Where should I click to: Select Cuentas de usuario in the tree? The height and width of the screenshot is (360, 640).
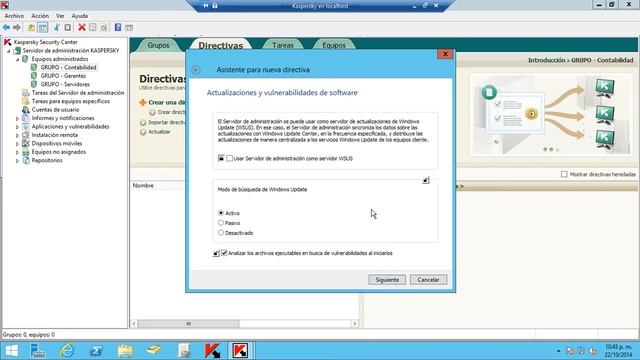pyautogui.click(x=56, y=110)
